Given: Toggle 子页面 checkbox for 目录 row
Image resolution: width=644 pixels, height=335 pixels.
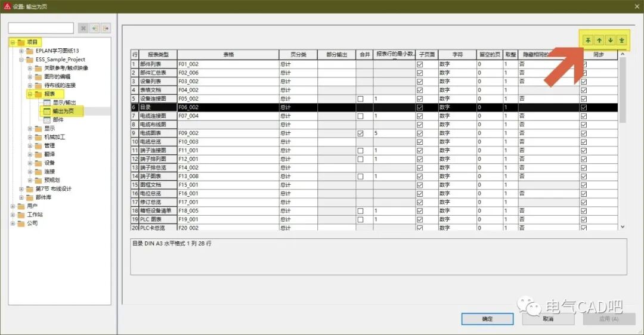Looking at the screenshot, I should click(x=420, y=107).
